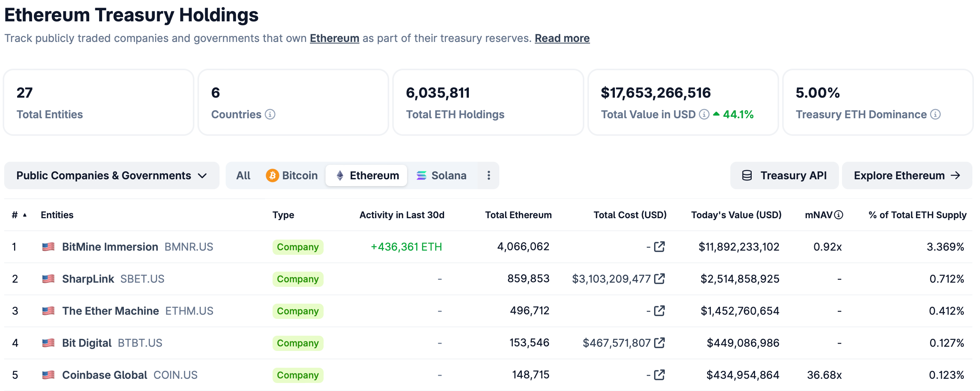980x391 pixels.
Task: Open the Treasury API page
Action: [784, 175]
